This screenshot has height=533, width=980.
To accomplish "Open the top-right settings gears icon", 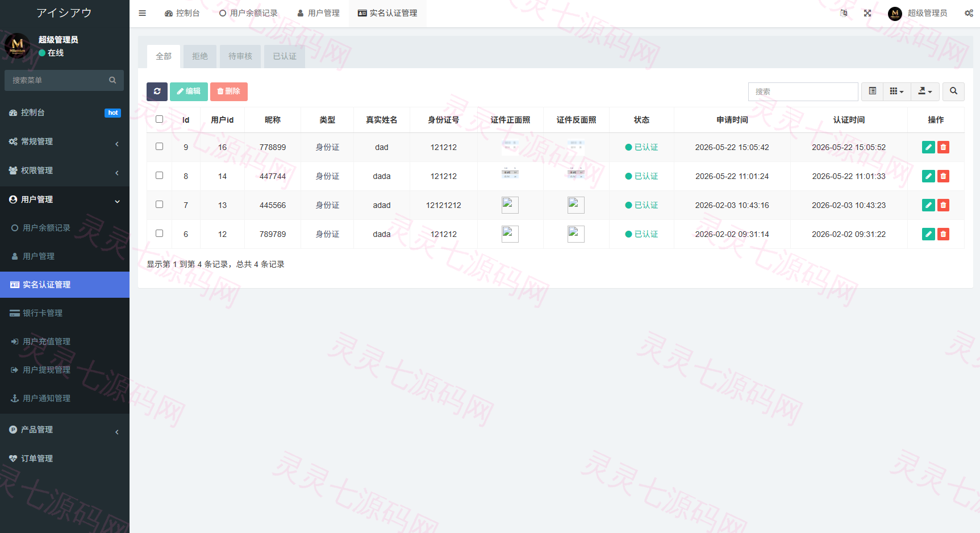I will pyautogui.click(x=969, y=13).
